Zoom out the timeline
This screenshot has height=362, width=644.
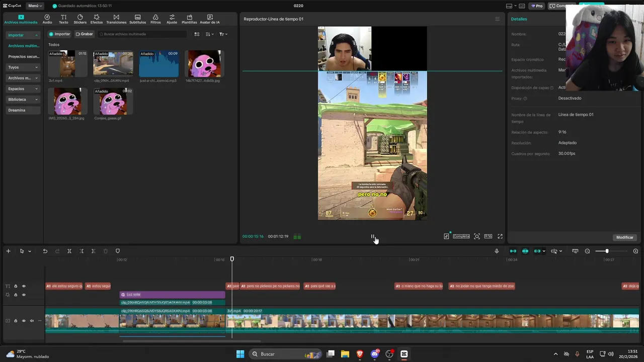[x=587, y=251]
